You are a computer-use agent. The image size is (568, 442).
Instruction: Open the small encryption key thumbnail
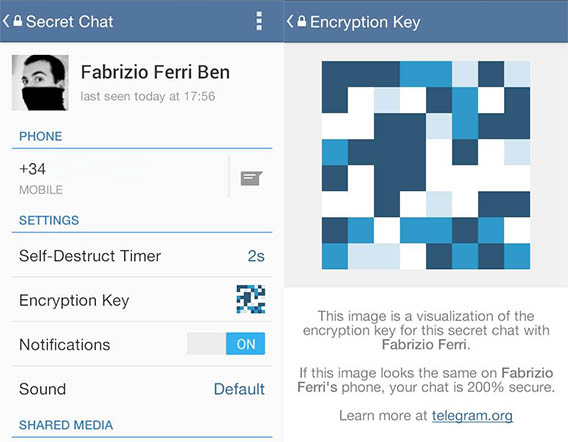pos(251,299)
